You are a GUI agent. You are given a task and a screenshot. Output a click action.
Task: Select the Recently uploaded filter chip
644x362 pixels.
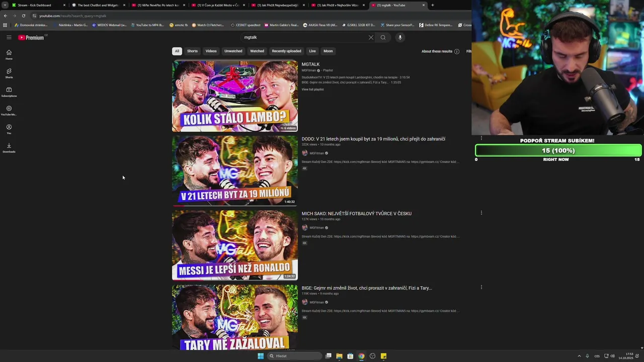pos(286,51)
